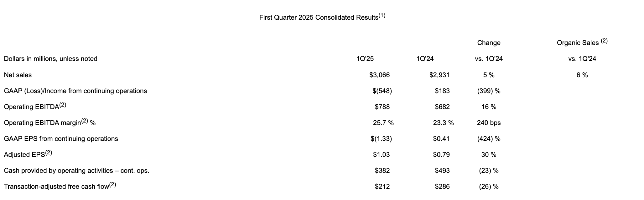Click GAAP (Loss)/Income from continuing operations label
This screenshot has height=200, width=644.
point(75,91)
